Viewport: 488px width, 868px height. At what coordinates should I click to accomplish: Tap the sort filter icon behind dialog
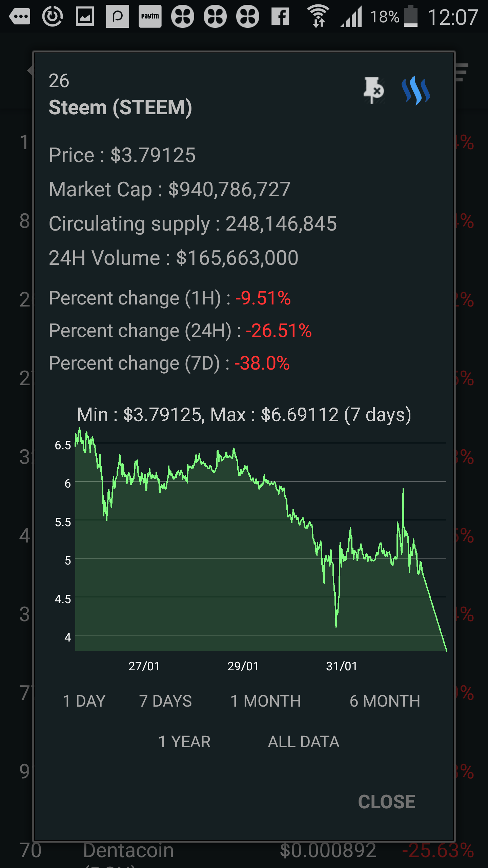pos(462,72)
